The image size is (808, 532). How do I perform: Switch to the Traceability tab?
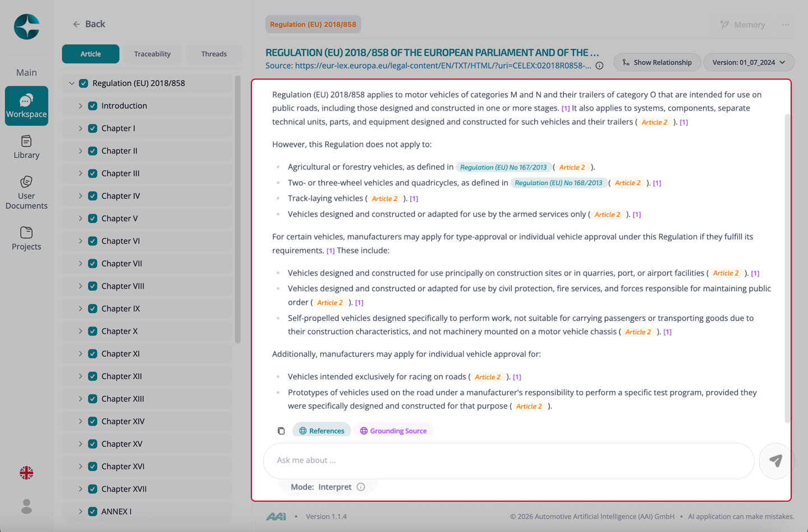pos(152,54)
